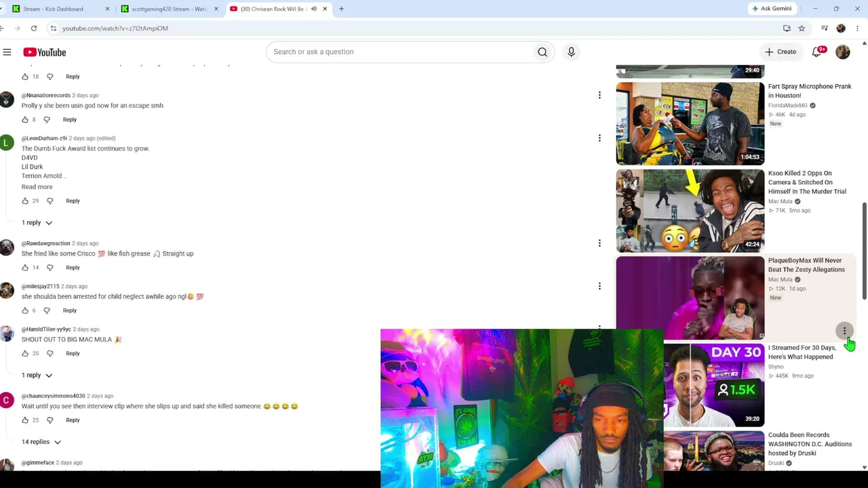Click the YouTube search magnifier button

pyautogui.click(x=542, y=52)
